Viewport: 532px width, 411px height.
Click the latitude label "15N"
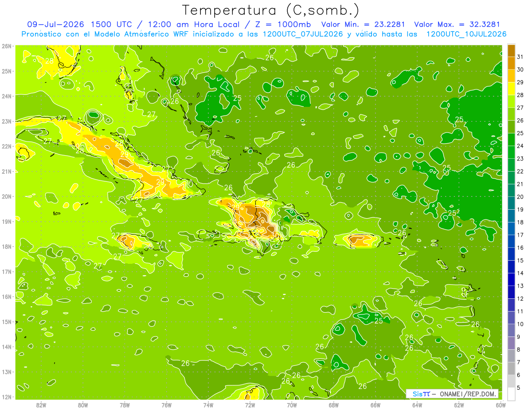pos(7,321)
